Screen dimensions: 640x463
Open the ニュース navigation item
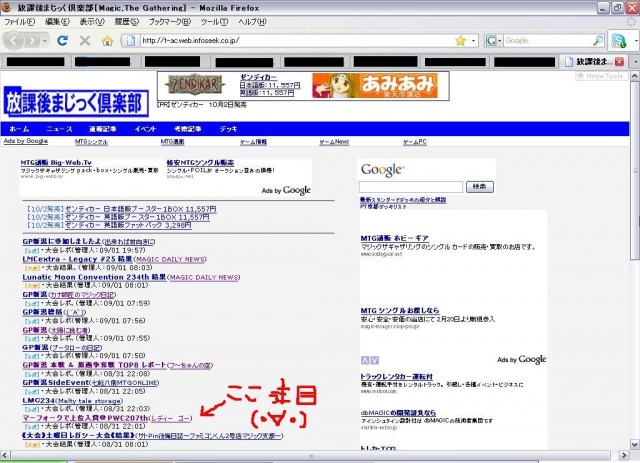click(59, 129)
